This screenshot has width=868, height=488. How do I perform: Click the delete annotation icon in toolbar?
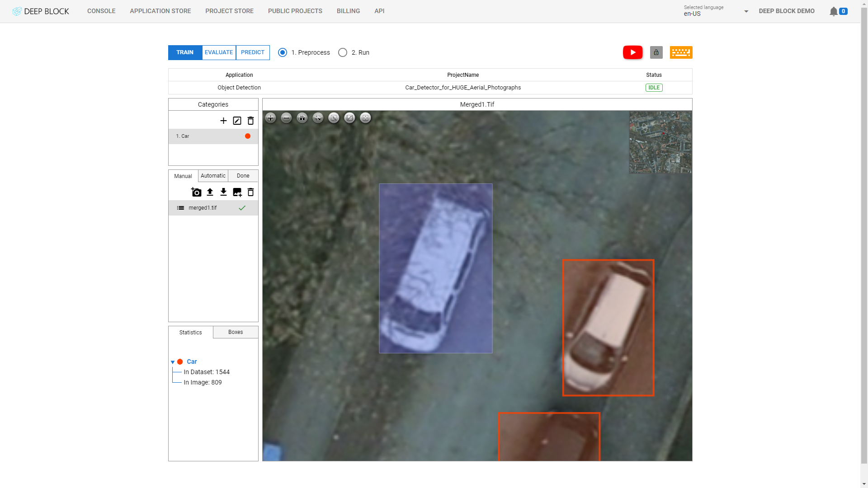pos(250,192)
